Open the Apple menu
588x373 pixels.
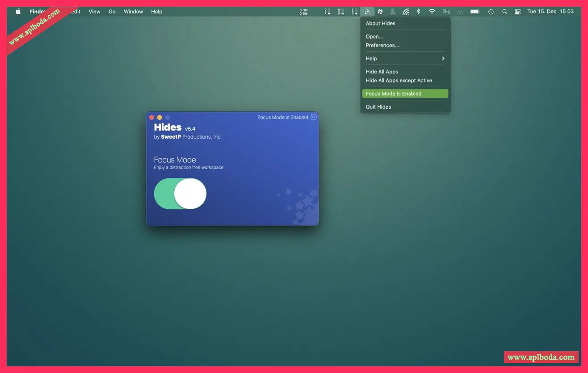coord(18,12)
